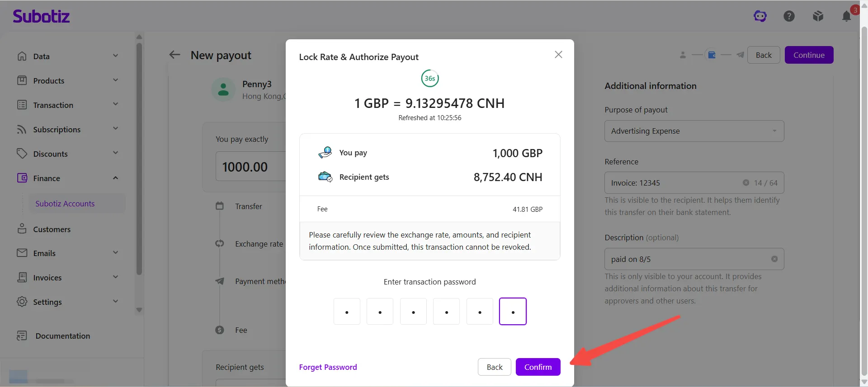Click the back arrow beside New payout

(175, 55)
